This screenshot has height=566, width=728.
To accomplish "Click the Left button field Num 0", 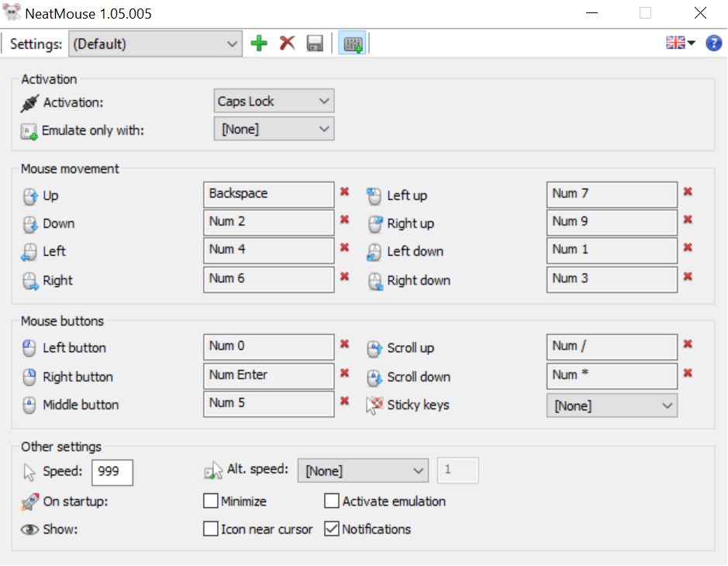I will tap(269, 347).
